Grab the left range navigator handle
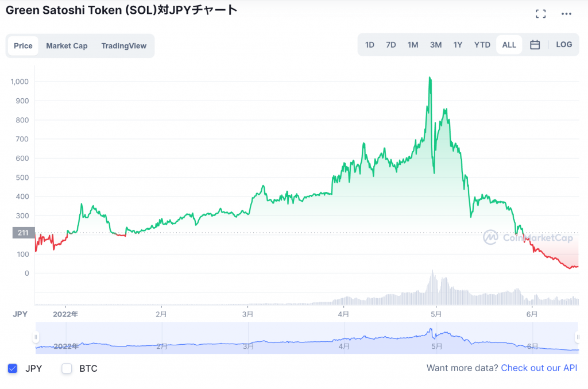The height and width of the screenshot is (389, 588). click(36, 337)
